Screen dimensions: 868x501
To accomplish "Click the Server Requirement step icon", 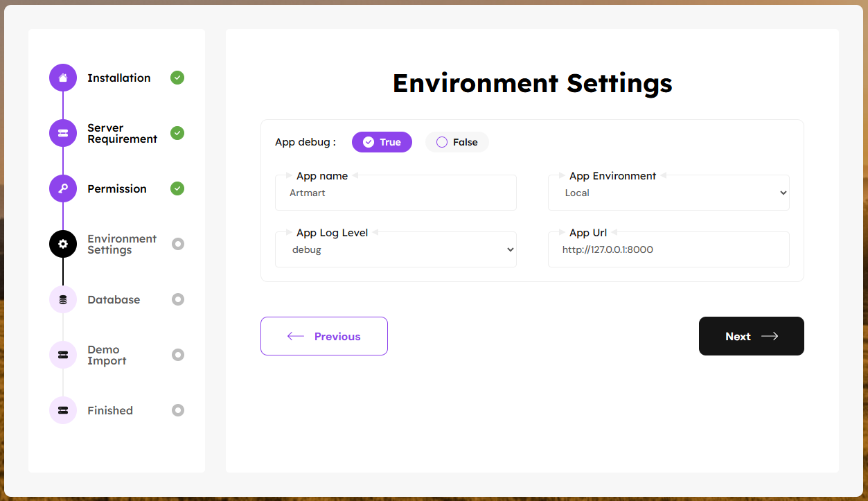I will (x=63, y=133).
